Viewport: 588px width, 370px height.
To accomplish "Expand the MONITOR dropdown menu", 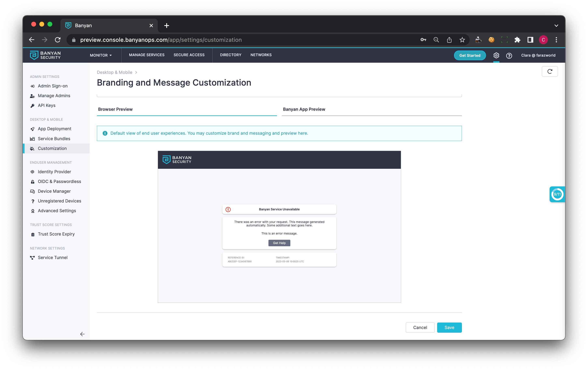I will coord(101,55).
